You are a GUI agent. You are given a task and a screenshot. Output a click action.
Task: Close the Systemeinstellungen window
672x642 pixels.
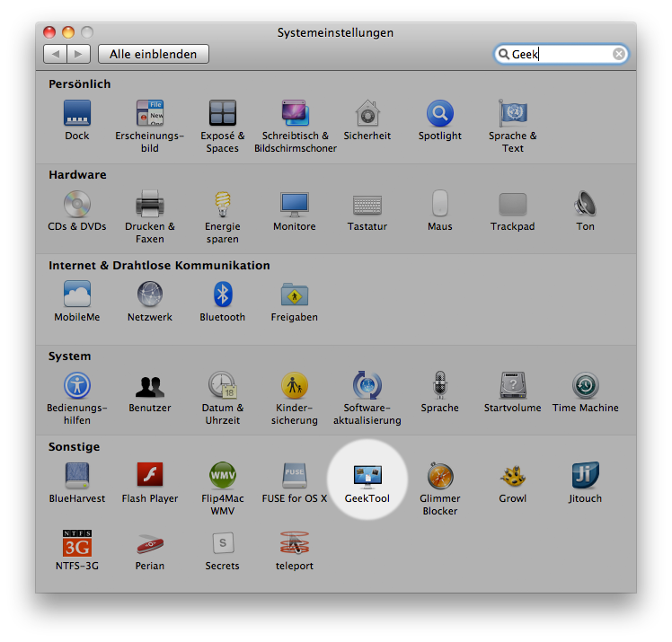point(49,32)
